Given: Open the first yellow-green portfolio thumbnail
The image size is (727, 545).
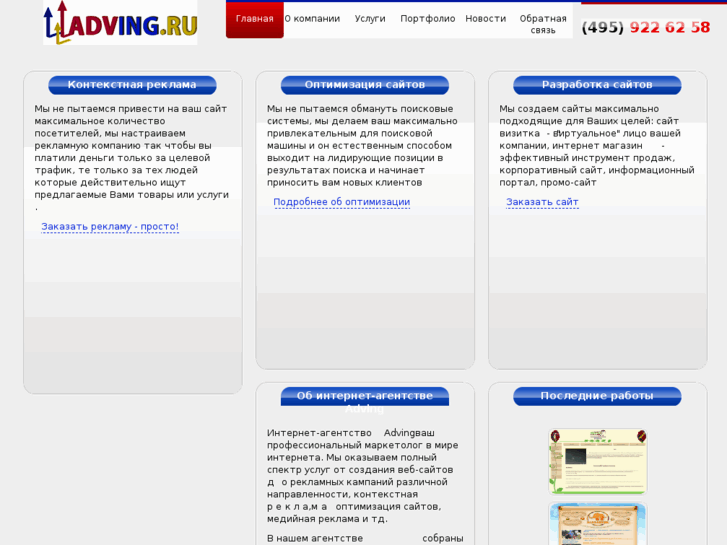Looking at the screenshot, I should (598, 461).
